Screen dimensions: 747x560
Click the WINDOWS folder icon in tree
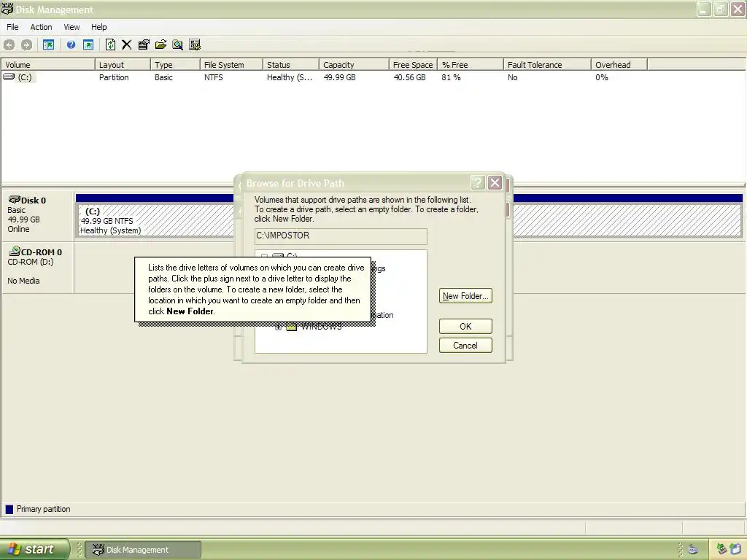(x=291, y=326)
